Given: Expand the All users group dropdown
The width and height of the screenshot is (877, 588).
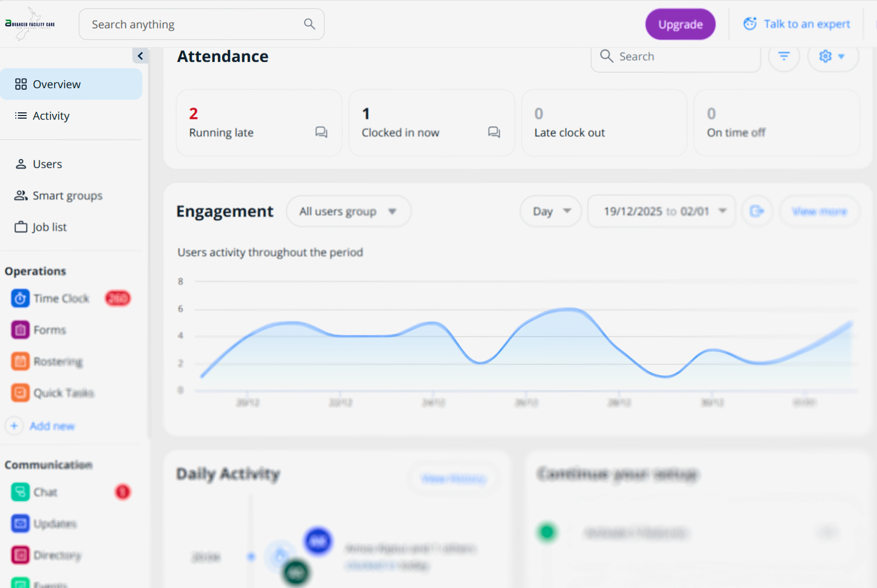Looking at the screenshot, I should [x=348, y=211].
